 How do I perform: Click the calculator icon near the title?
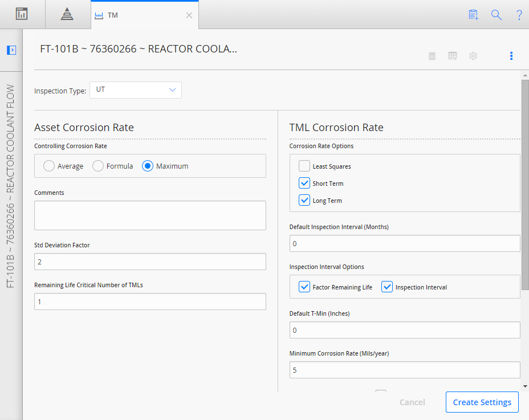432,56
